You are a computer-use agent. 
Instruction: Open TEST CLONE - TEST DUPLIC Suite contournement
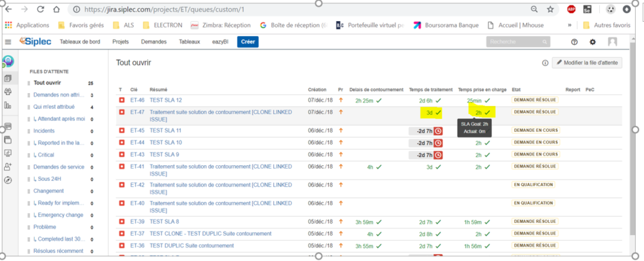tap(211, 233)
